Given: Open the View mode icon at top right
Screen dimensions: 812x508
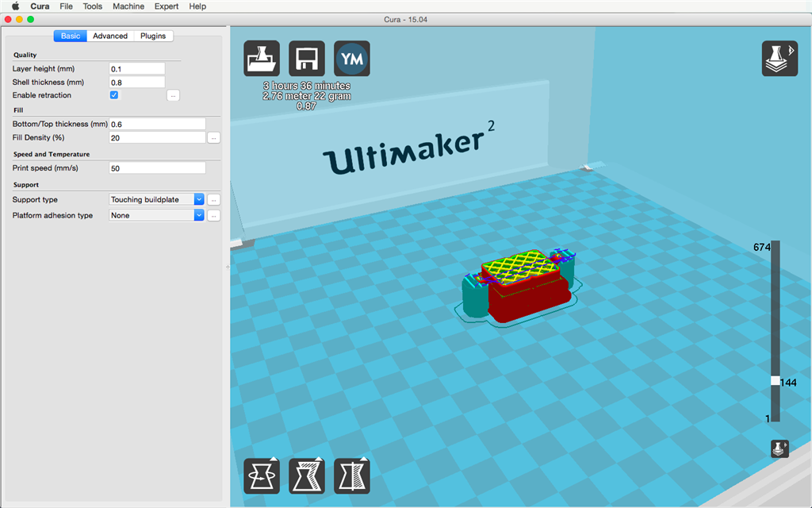Looking at the screenshot, I should 779,59.
